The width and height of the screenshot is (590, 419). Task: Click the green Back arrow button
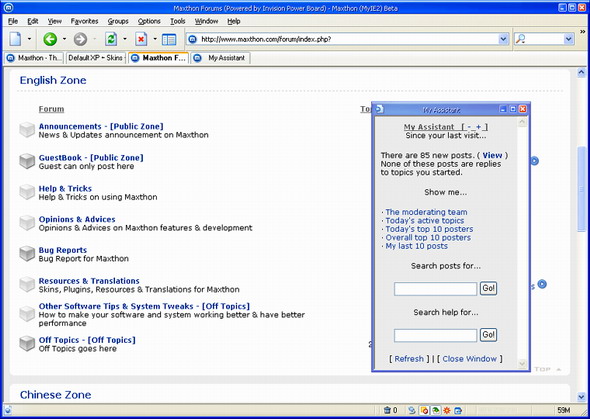(x=50, y=39)
